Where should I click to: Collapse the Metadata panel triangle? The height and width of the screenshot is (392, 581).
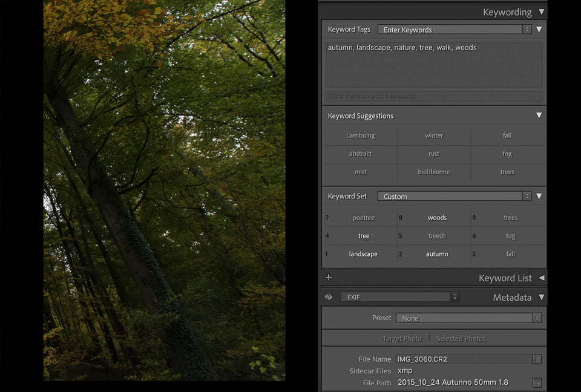coord(541,297)
